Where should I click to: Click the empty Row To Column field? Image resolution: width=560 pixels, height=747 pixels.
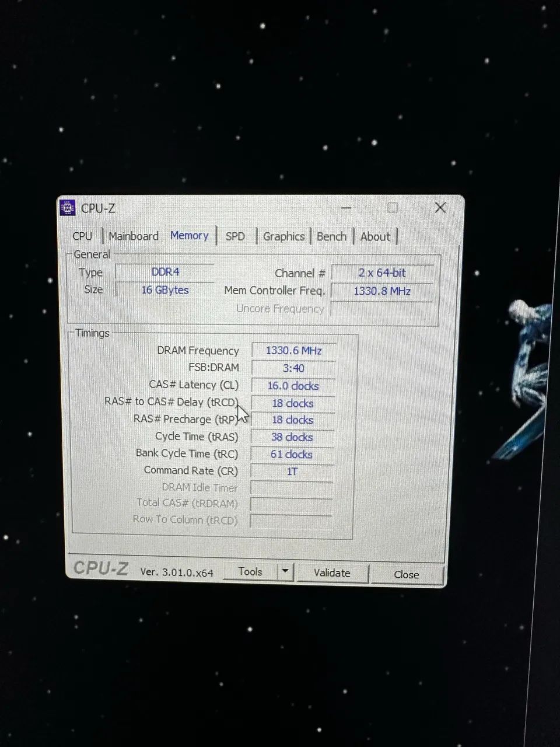coord(292,521)
